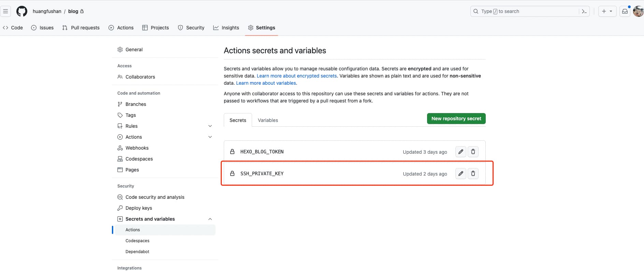Open the notifications inbox
The height and width of the screenshot is (276, 644).
(x=625, y=11)
